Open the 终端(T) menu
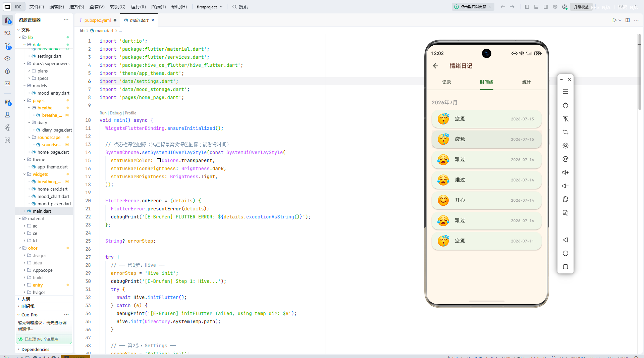This screenshot has width=644, height=358. [x=158, y=7]
